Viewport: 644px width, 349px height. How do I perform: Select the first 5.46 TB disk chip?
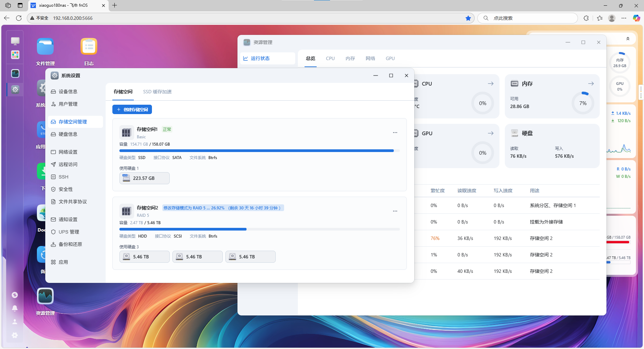tap(145, 257)
